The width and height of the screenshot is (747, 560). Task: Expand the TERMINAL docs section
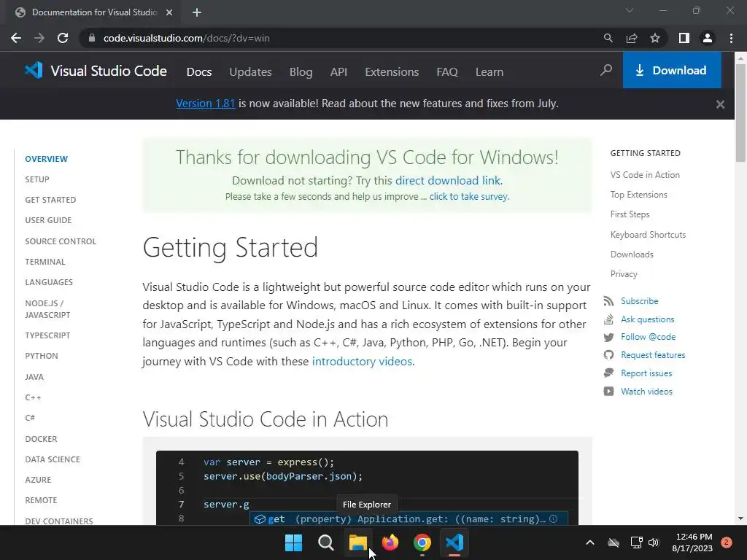click(45, 262)
